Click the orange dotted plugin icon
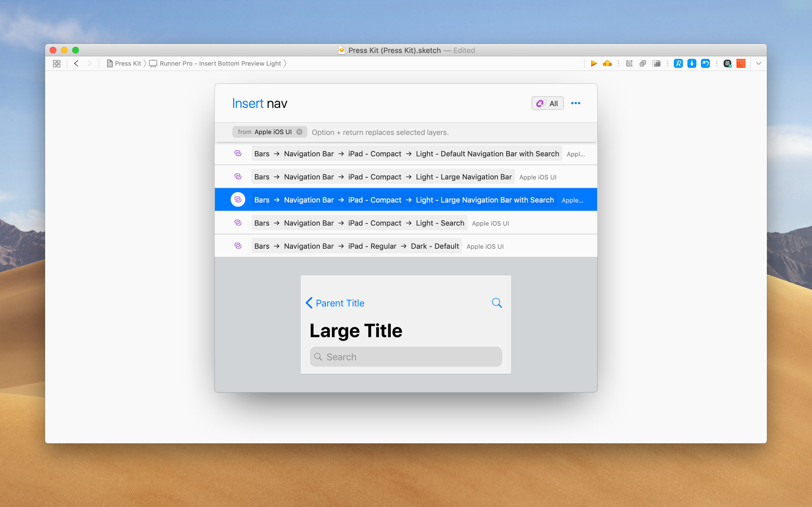 tap(741, 63)
